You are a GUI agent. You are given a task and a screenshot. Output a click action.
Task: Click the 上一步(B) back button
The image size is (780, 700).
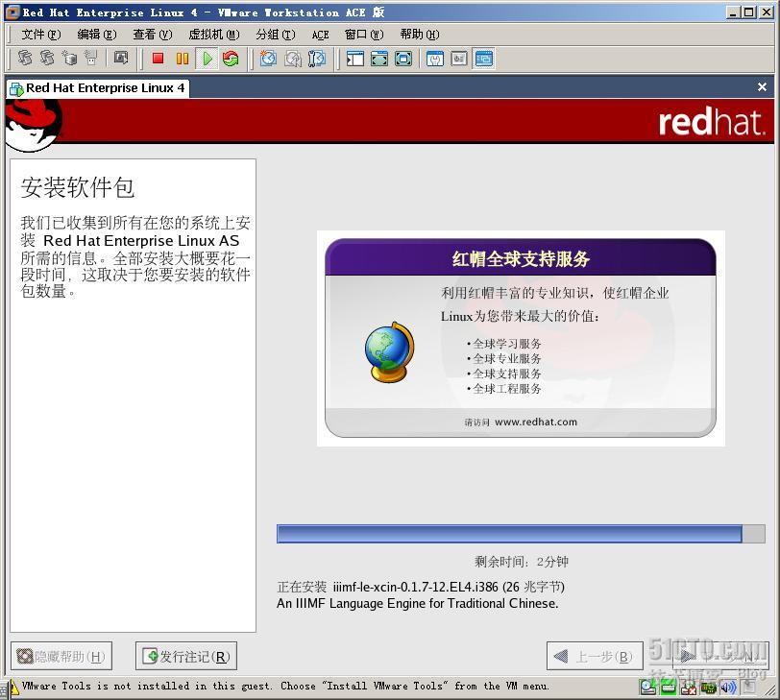tap(595, 656)
